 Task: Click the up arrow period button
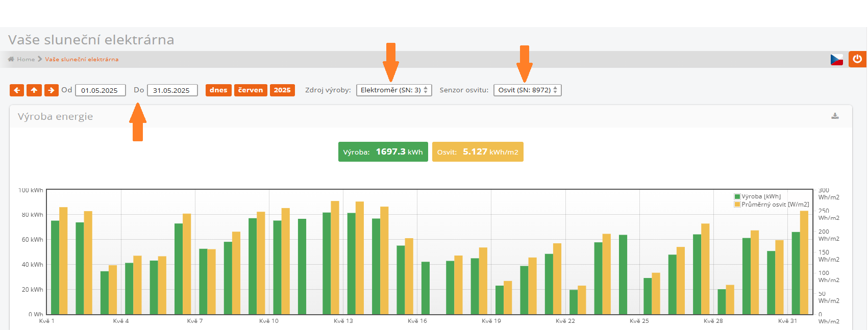point(34,90)
